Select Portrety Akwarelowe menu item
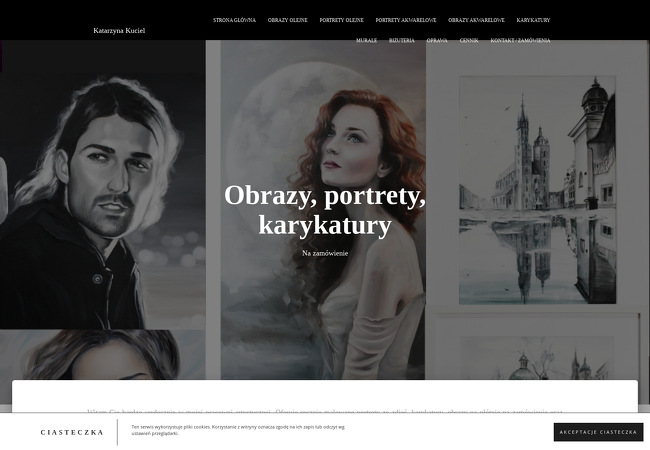Screen dimensions: 650x450 (x=405, y=20)
